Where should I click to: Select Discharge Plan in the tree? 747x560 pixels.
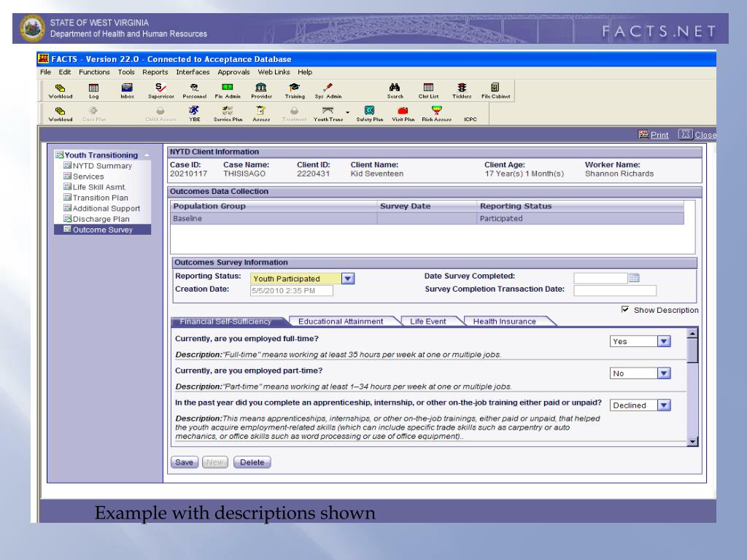pos(97,219)
